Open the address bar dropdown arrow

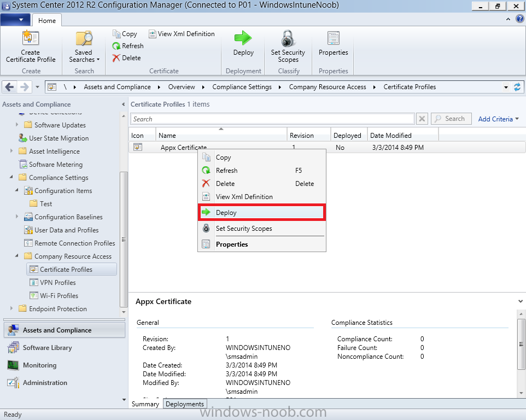[506, 87]
